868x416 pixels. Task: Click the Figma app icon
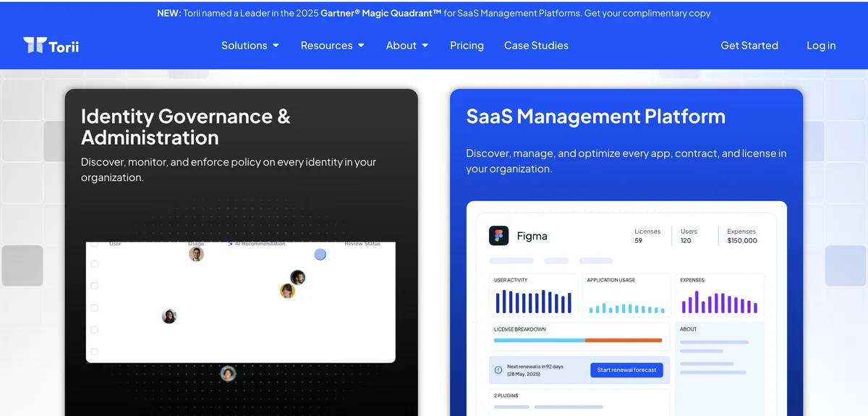pos(498,236)
